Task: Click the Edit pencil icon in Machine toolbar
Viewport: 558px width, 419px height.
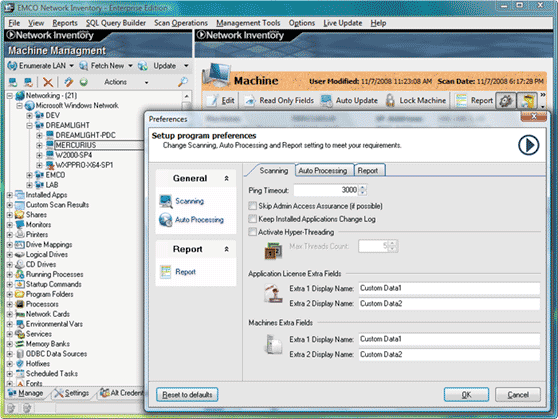Action: click(x=212, y=100)
